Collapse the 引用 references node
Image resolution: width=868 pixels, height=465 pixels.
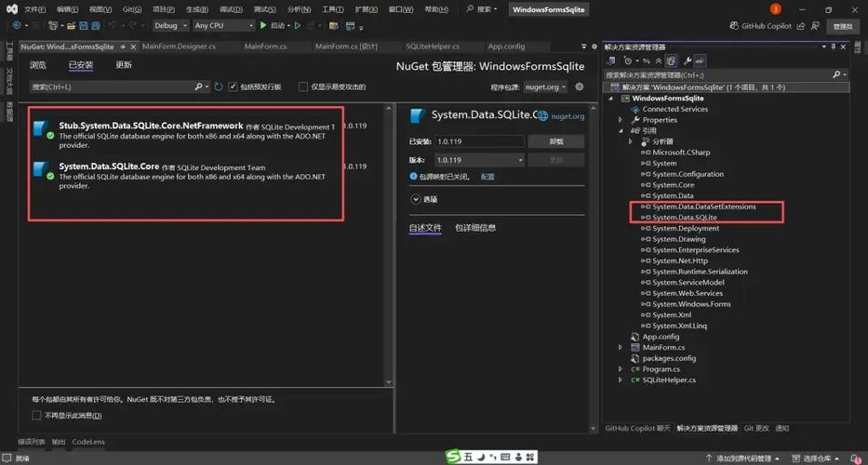pos(621,130)
